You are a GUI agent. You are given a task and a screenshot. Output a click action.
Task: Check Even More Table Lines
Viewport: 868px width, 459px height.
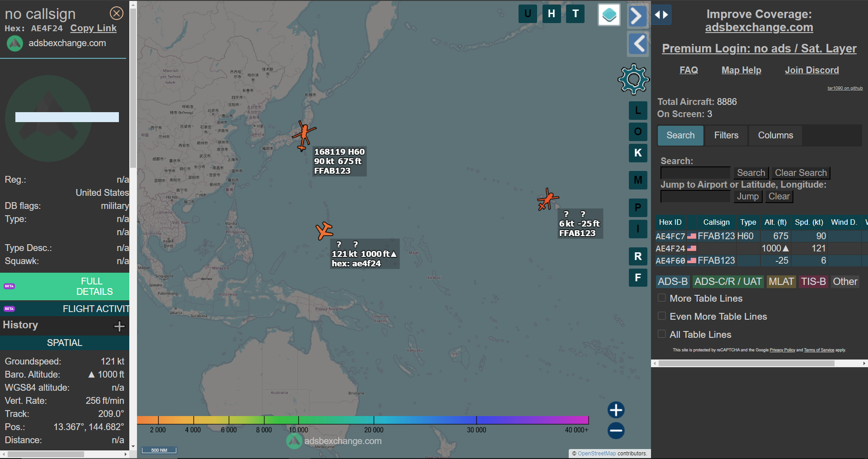pos(662,316)
